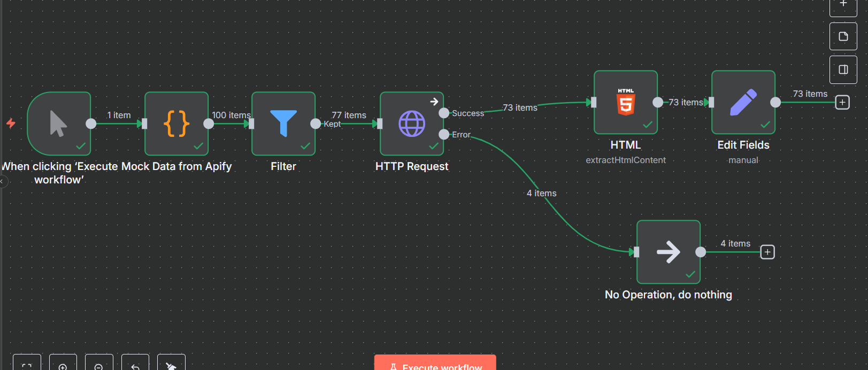This screenshot has width=868, height=370.
Task: Click the HTTP Request input connector
Action: click(380, 124)
